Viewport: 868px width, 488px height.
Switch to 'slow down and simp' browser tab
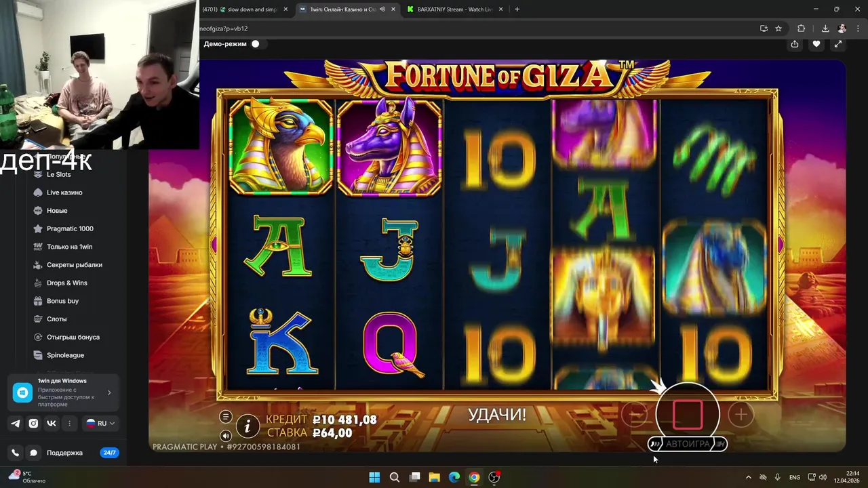point(246,9)
